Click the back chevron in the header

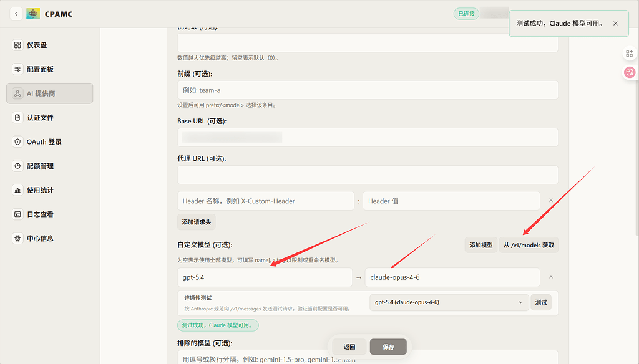[x=16, y=14]
